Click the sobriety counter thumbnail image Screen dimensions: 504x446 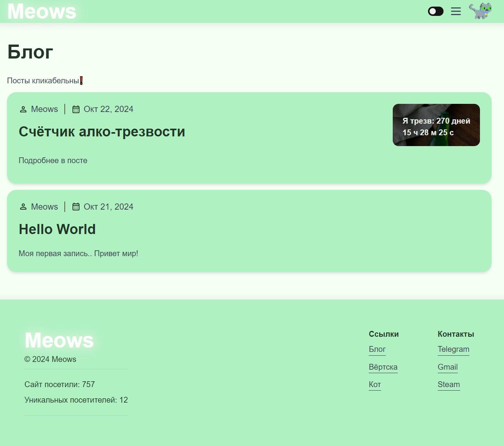(436, 125)
